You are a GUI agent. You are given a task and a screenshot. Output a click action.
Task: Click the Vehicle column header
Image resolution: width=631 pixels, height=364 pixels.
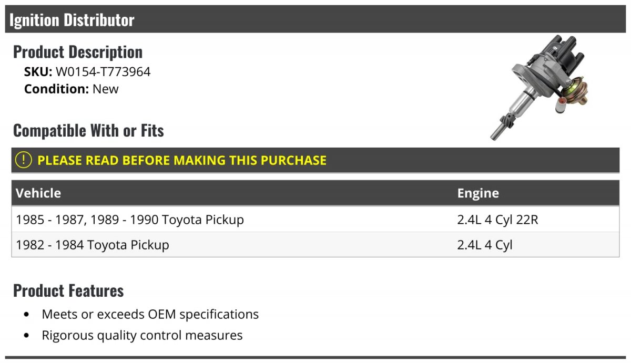[38, 193]
